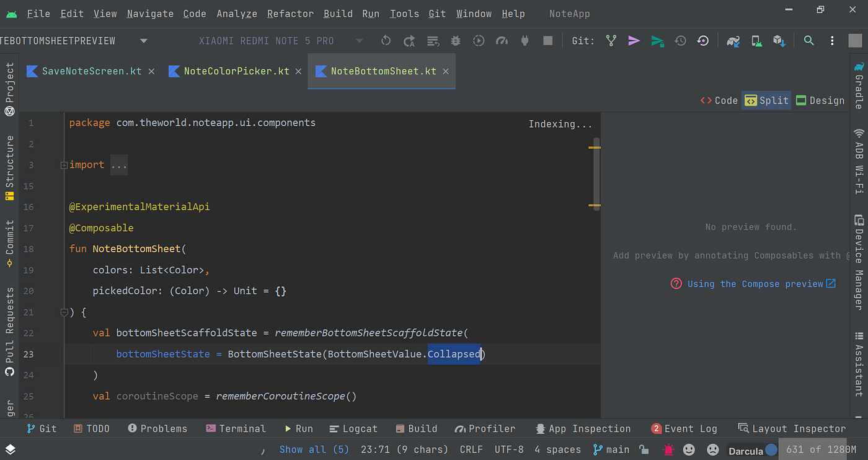The width and height of the screenshot is (868, 460).
Task: Open the Profiler from the toolbar gauge icon
Action: coord(502,41)
